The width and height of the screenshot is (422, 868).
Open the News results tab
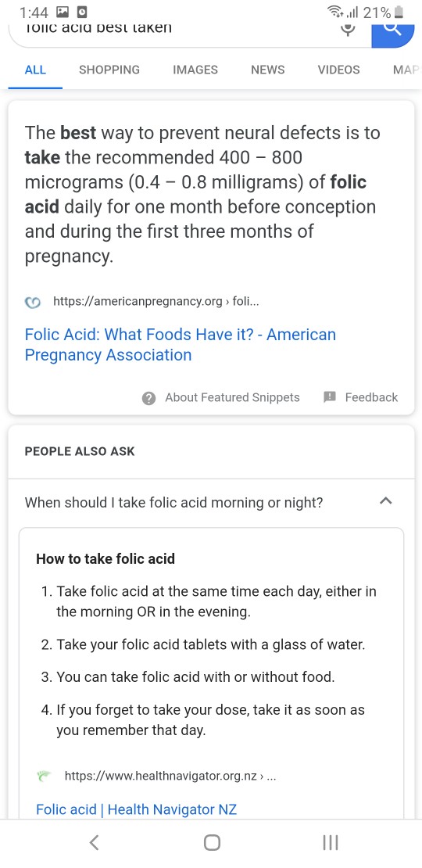pos(268,70)
